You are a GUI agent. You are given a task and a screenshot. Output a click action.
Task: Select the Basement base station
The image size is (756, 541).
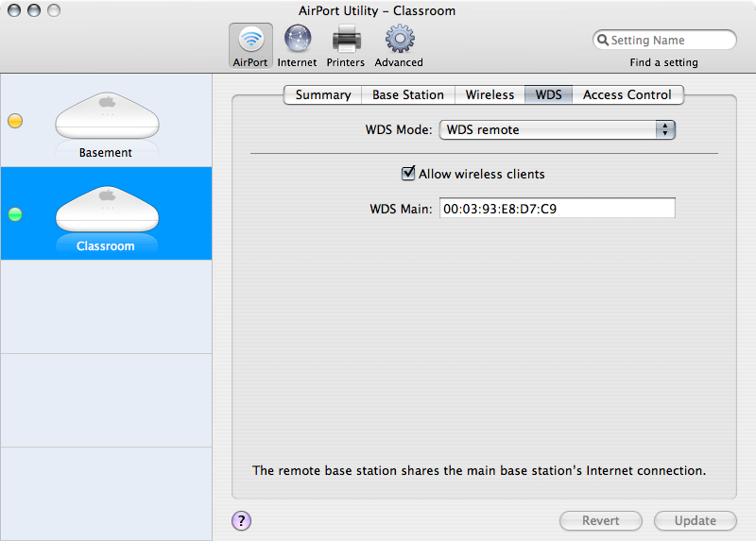pyautogui.click(x=107, y=121)
